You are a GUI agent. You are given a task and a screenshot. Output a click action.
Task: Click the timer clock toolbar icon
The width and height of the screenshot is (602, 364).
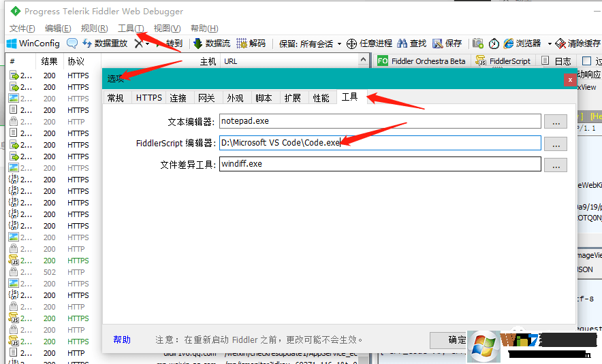point(494,44)
